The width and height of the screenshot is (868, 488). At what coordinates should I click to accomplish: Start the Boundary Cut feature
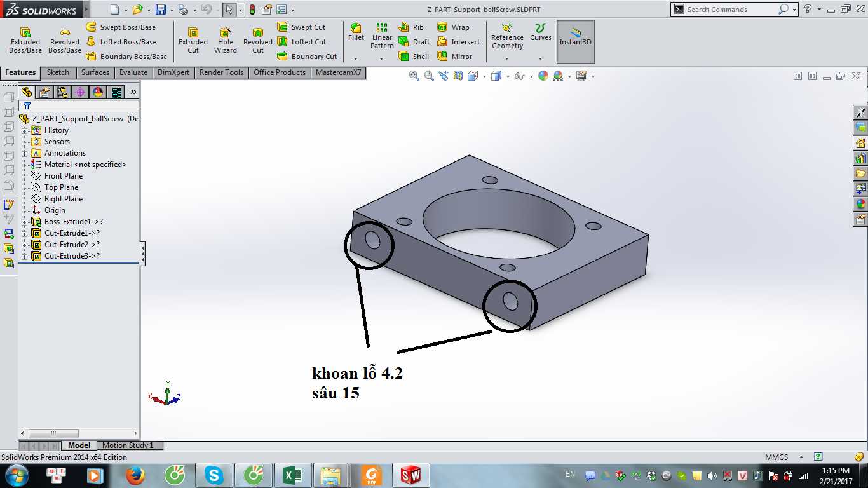click(307, 57)
